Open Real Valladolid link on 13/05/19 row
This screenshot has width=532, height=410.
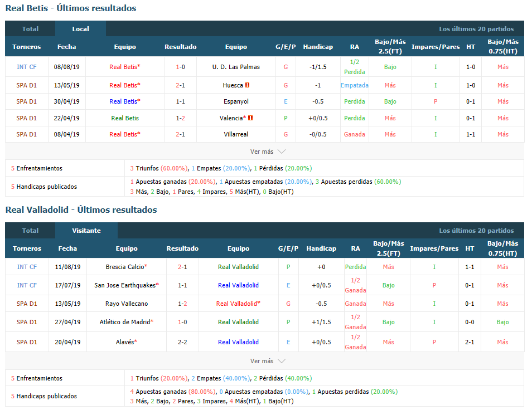click(x=238, y=303)
